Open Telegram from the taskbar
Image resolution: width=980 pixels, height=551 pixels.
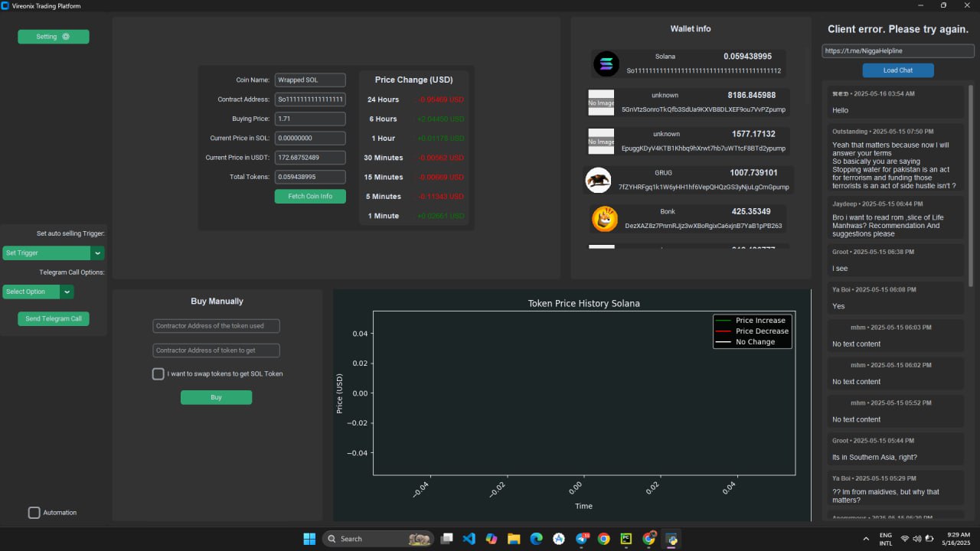click(x=581, y=539)
